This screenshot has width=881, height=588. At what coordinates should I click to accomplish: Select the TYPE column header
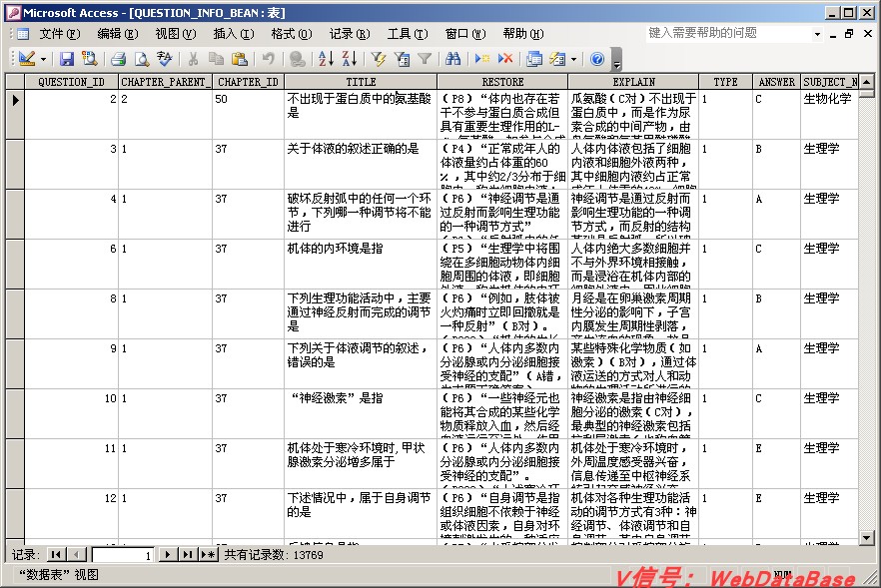point(726,82)
